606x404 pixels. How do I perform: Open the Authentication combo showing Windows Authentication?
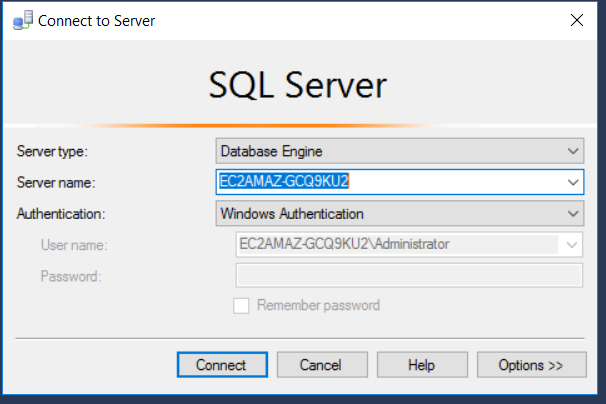[400, 213]
